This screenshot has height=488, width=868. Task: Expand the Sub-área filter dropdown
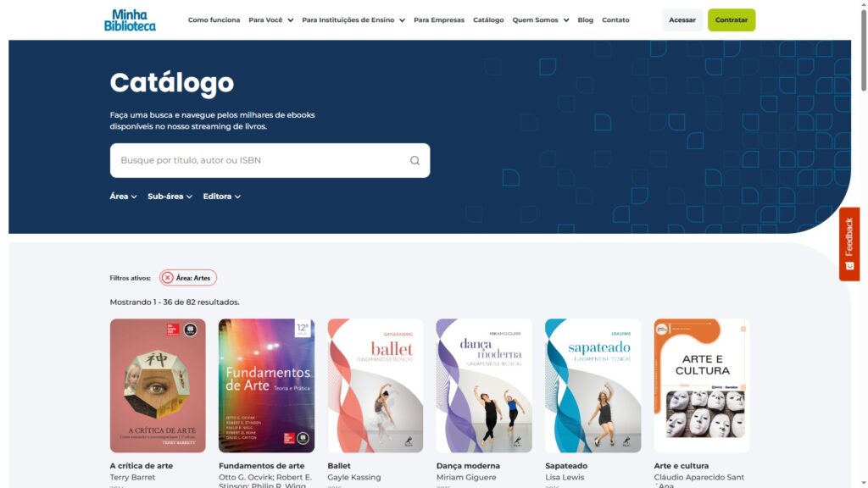point(170,197)
